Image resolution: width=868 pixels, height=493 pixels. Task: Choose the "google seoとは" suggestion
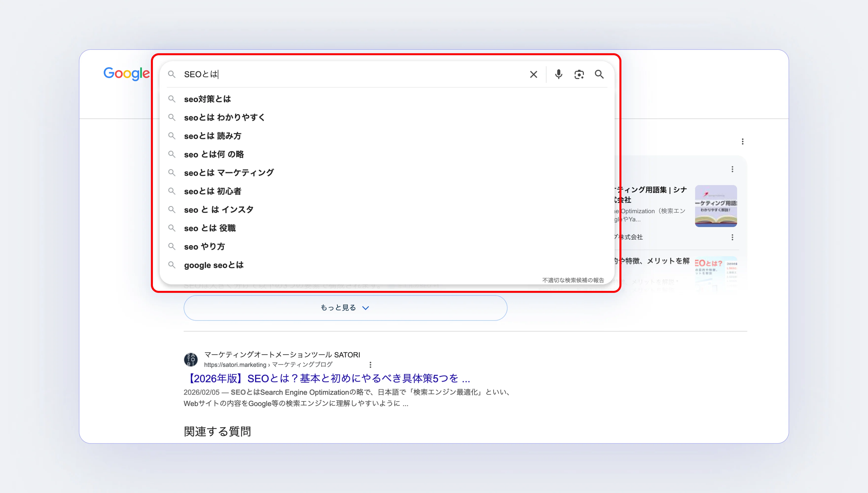[387, 265]
